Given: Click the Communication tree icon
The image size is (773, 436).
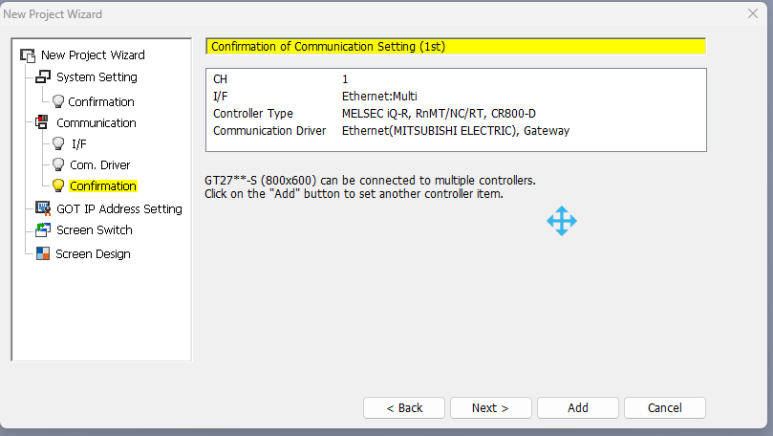Looking at the screenshot, I should coord(42,122).
